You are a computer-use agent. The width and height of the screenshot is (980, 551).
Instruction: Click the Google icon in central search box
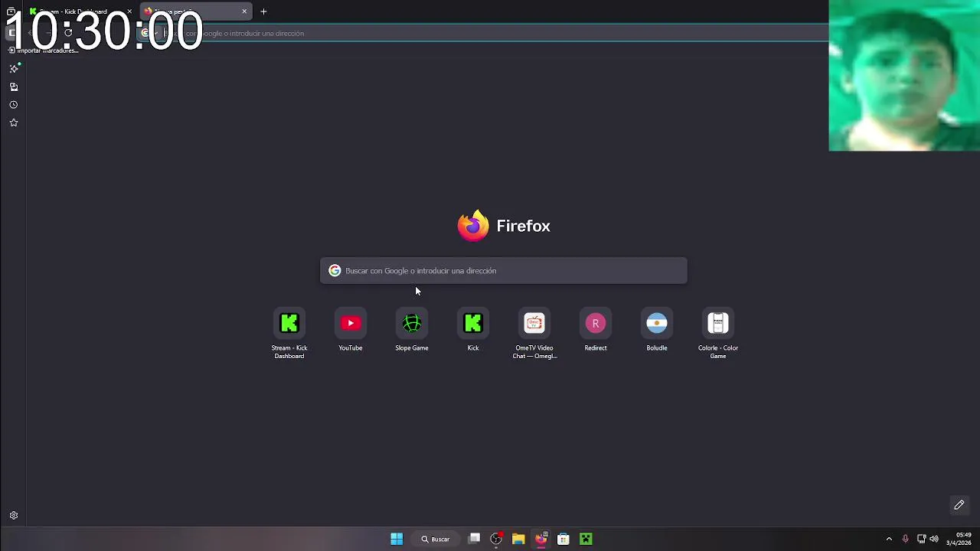[335, 271]
